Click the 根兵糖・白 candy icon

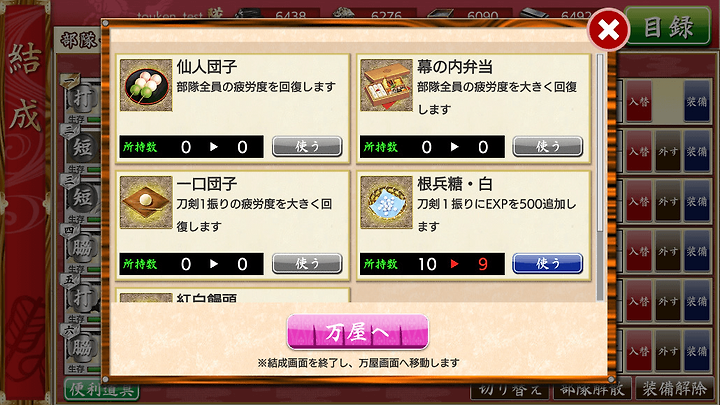pyautogui.click(x=386, y=202)
